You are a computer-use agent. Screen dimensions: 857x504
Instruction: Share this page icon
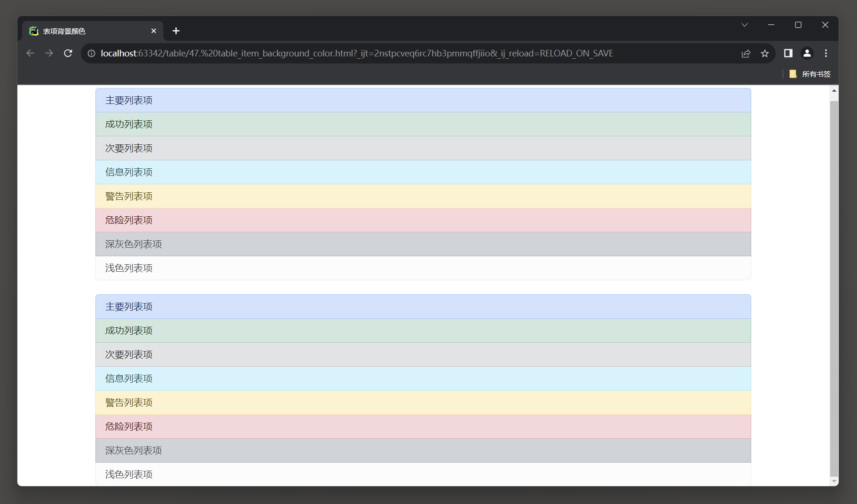click(x=746, y=54)
